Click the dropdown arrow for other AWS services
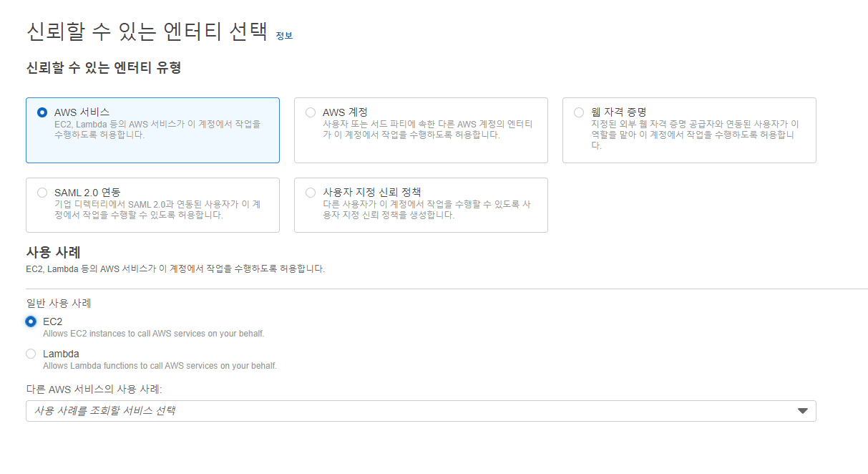The image size is (868, 474). [x=802, y=411]
